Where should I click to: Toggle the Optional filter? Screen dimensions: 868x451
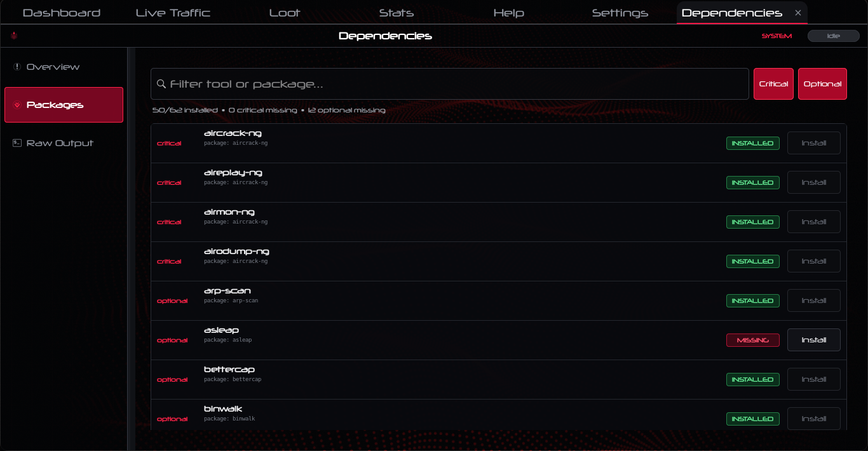pyautogui.click(x=822, y=84)
